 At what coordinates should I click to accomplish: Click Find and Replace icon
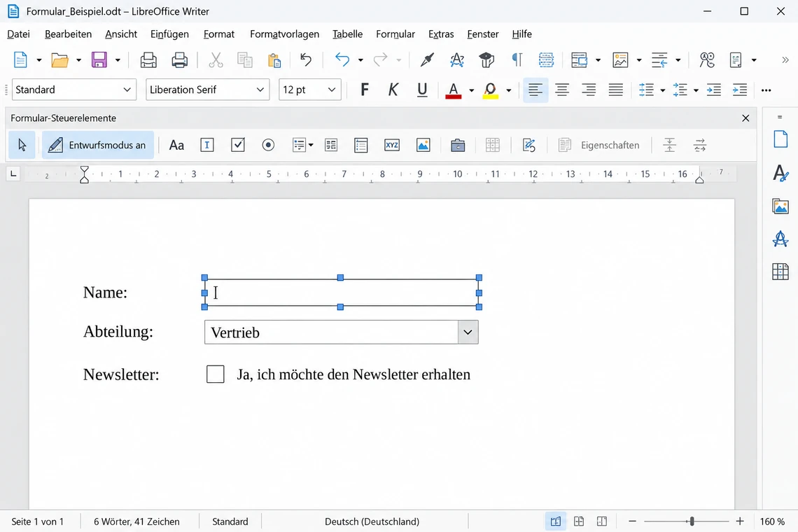pos(707,60)
